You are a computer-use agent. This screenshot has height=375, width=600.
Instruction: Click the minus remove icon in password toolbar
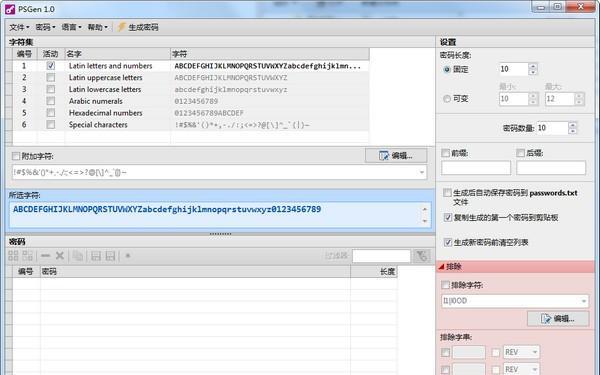46,256
